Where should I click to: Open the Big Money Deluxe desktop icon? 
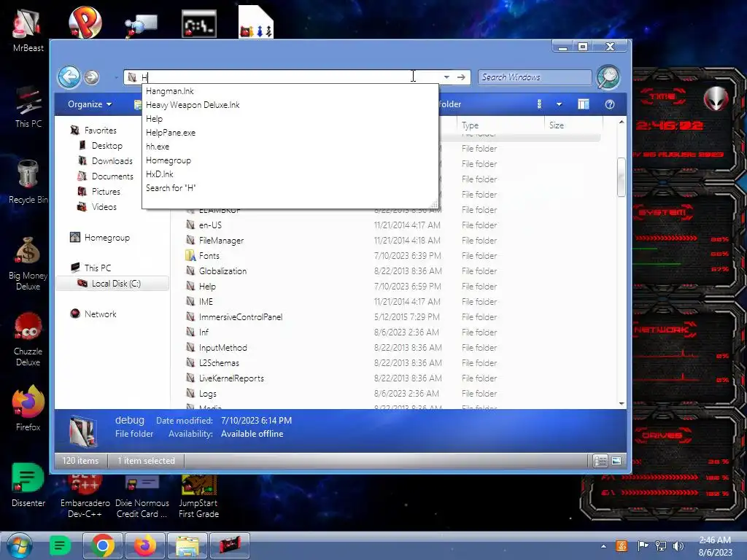pos(28,264)
